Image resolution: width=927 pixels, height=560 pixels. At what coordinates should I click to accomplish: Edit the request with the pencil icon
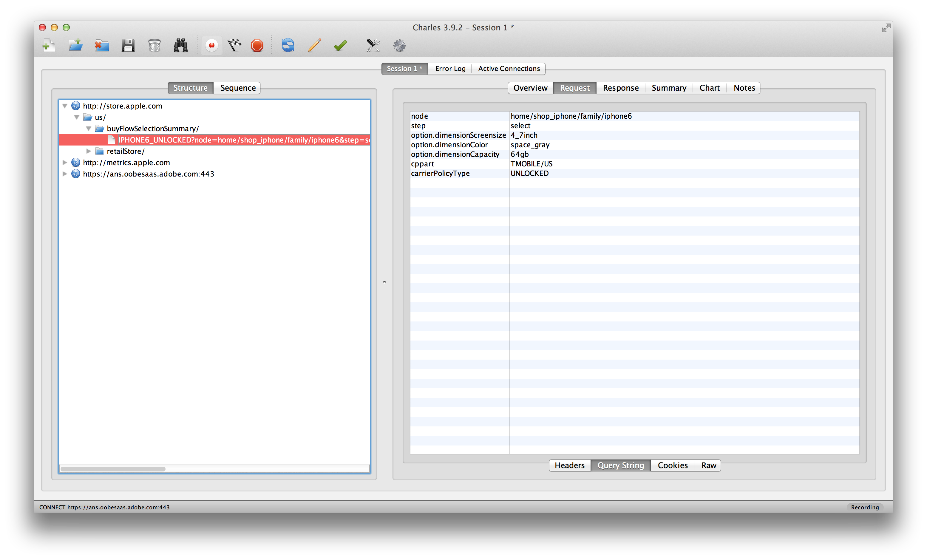314,46
